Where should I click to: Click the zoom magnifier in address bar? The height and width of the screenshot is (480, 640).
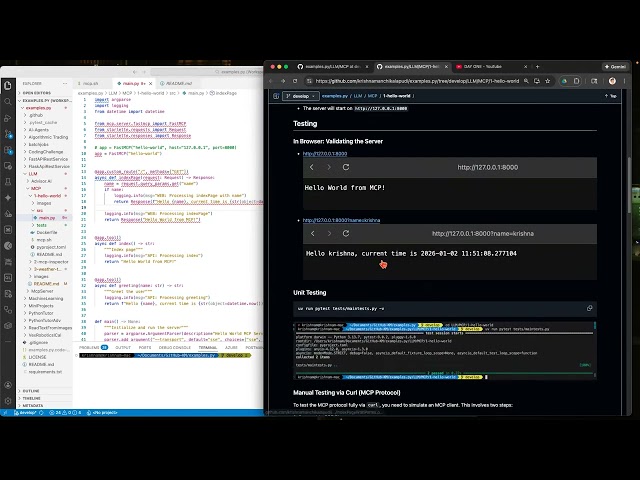tap(526, 81)
